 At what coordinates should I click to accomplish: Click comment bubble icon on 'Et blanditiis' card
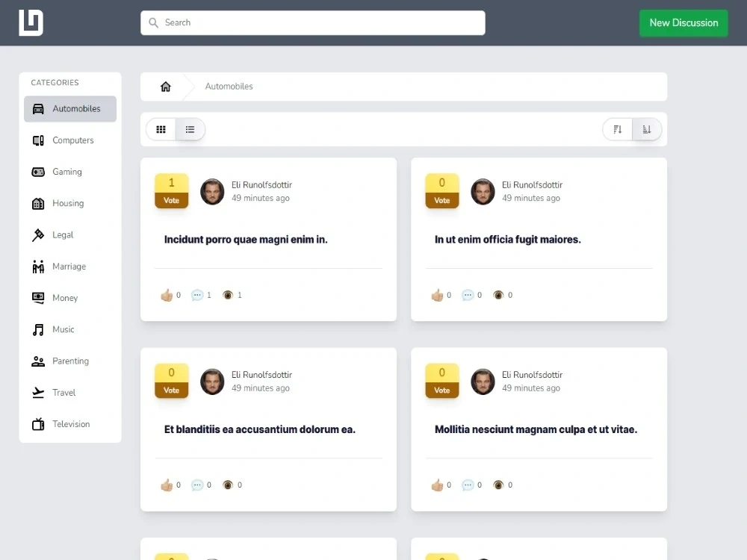tap(196, 485)
